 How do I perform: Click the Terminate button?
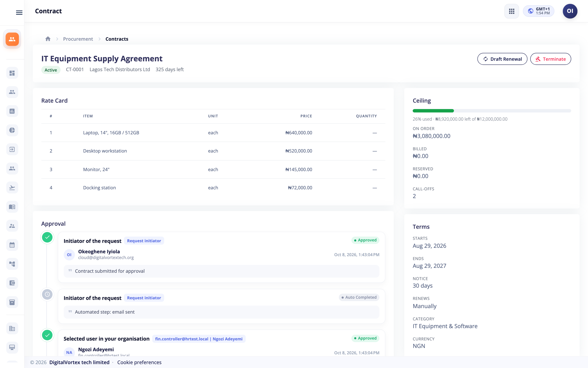(550, 59)
